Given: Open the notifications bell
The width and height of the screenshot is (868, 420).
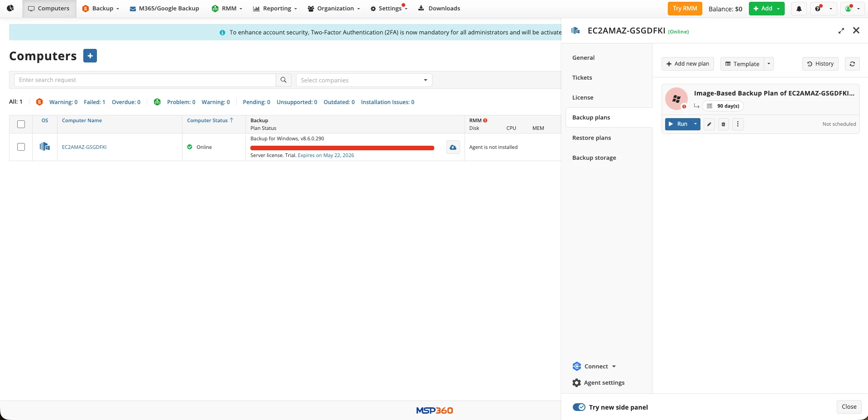Looking at the screenshot, I should point(799,9).
